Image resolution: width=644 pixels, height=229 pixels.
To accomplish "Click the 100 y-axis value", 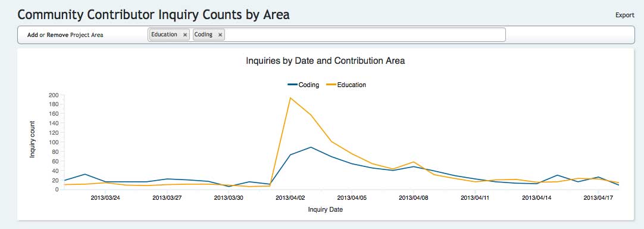I will click(x=54, y=142).
